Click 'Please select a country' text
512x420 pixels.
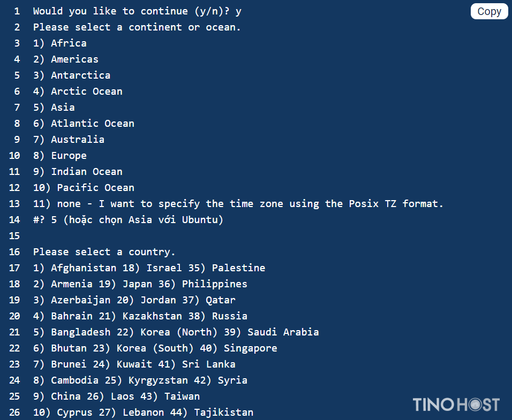click(x=104, y=252)
